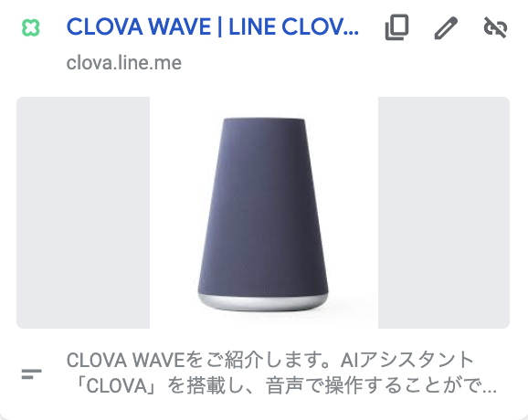Click the ellipsis ending the description
Image resolution: width=528 pixels, height=420 pixels.
click(489, 392)
